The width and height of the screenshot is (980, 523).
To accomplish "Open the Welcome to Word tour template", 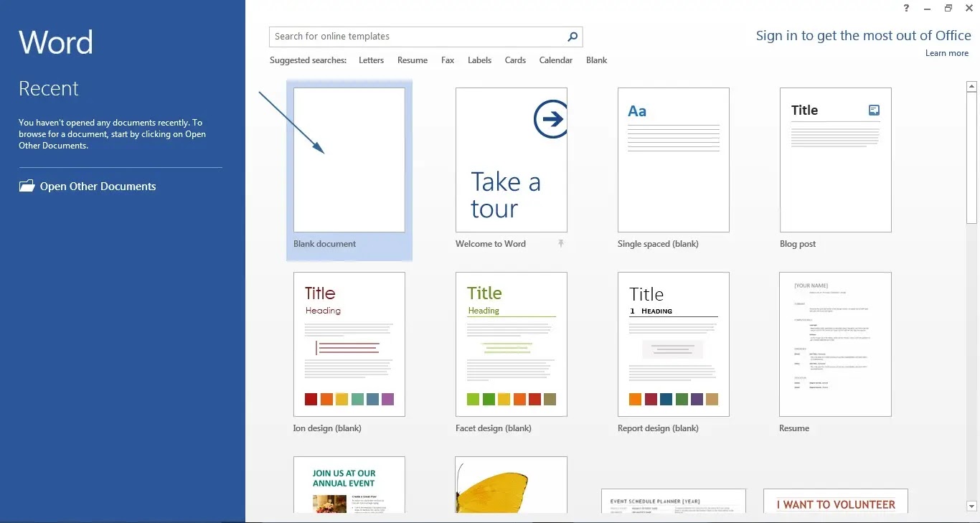I will [512, 160].
